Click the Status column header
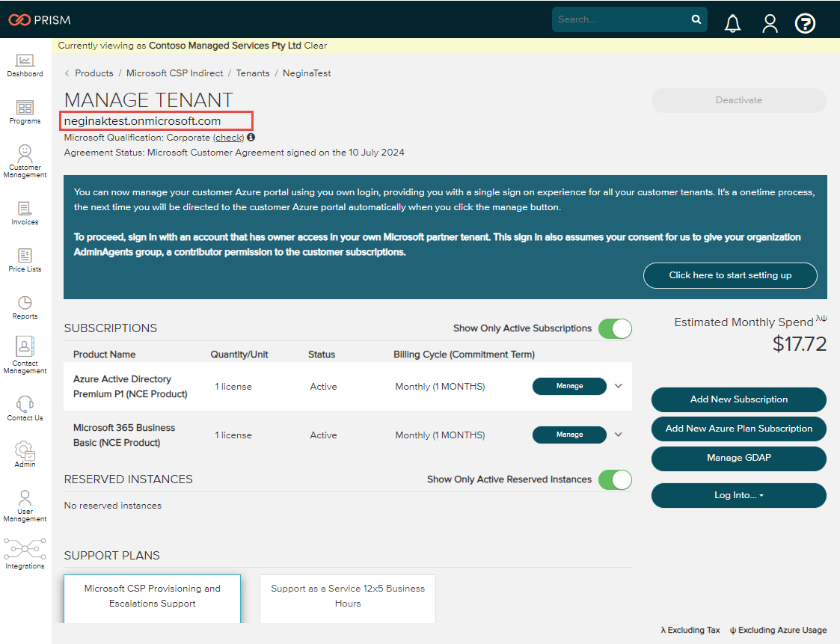Viewport: 840px width, 644px height. point(322,355)
